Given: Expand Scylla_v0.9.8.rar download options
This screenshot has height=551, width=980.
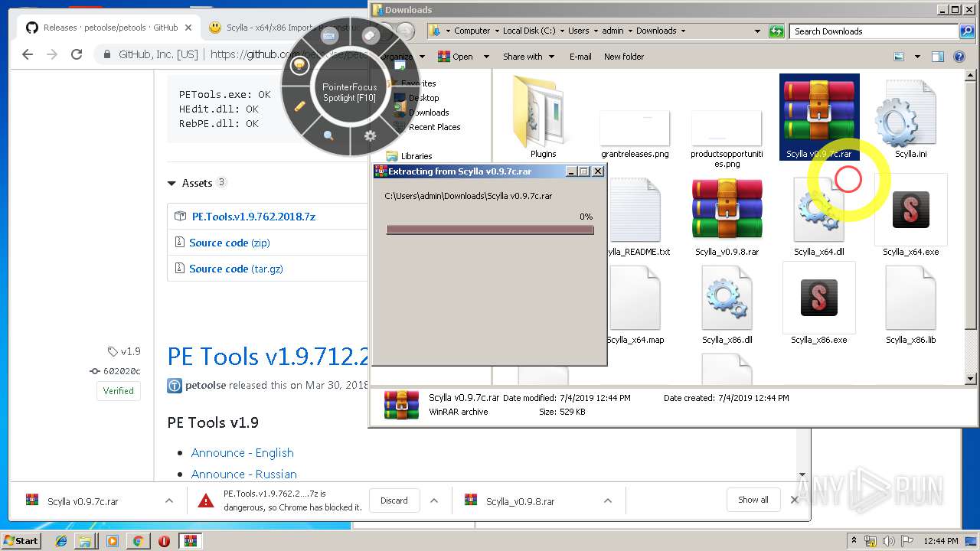Looking at the screenshot, I should pyautogui.click(x=608, y=500).
